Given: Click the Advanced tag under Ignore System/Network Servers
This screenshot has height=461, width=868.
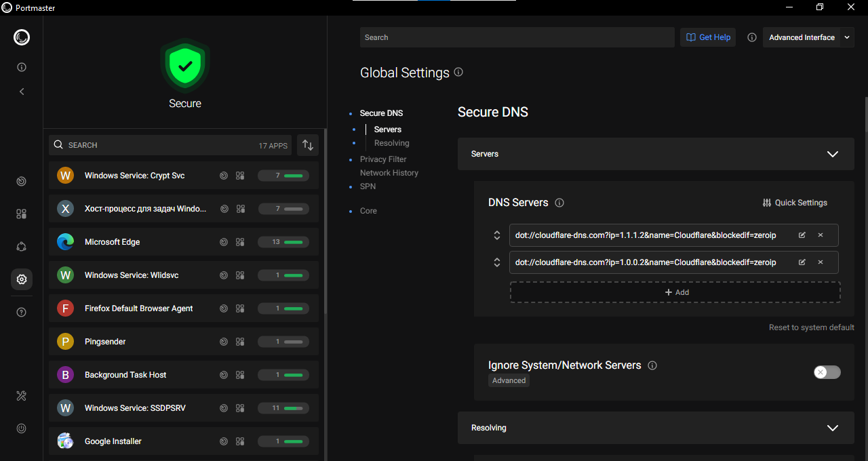Looking at the screenshot, I should 509,381.
